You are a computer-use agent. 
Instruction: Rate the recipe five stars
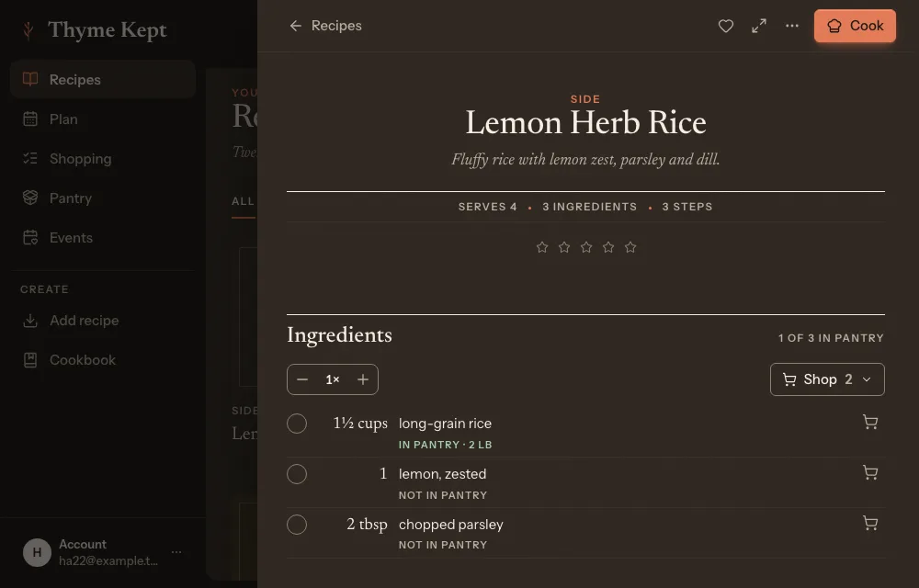630,247
